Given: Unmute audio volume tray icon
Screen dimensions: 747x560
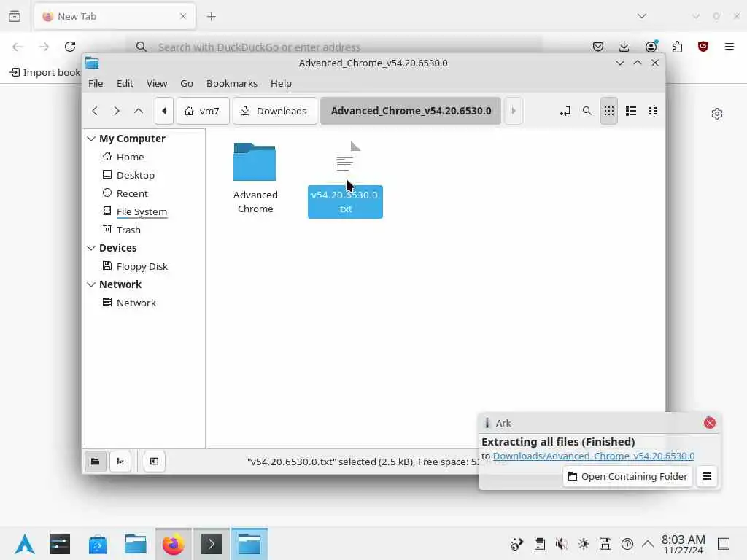Looking at the screenshot, I should (x=561, y=544).
